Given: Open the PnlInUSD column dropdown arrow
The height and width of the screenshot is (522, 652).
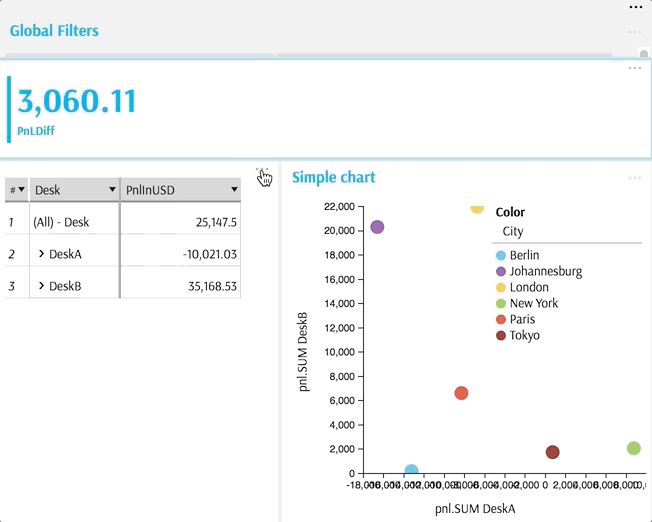Looking at the screenshot, I should 234,190.
